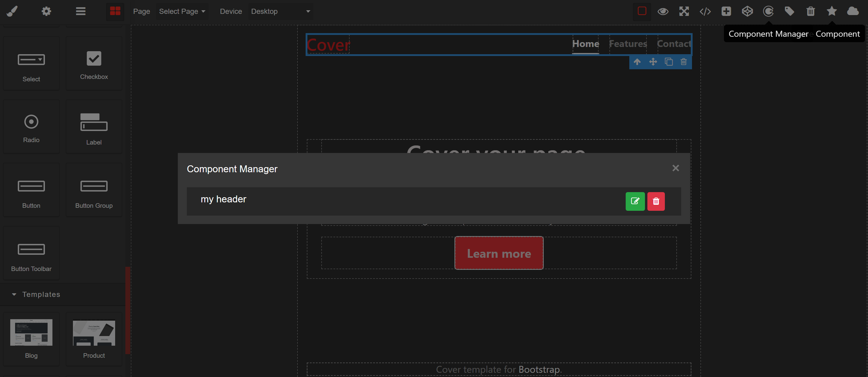The image size is (868, 377).
Task: Close the Component Manager dialog
Action: (x=675, y=168)
